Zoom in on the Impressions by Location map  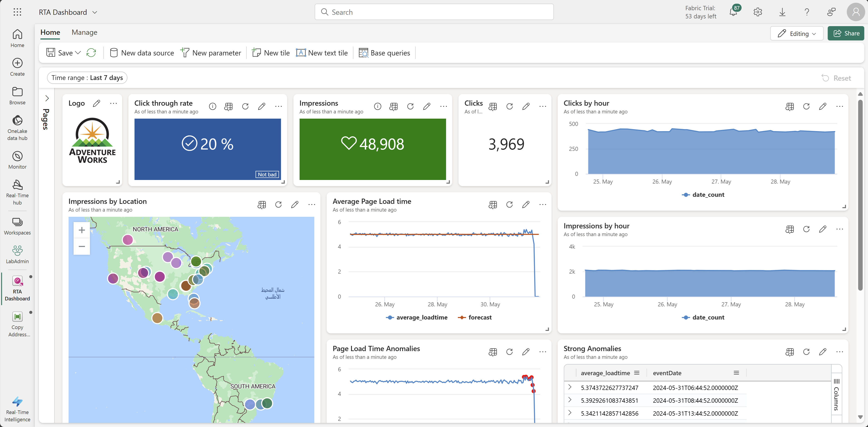(x=82, y=230)
